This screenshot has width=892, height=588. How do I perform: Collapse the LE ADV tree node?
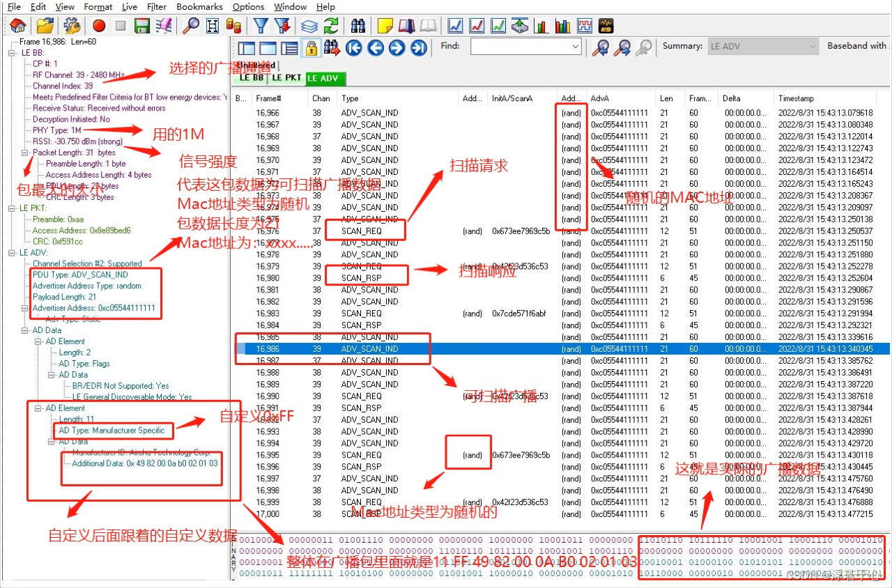point(13,252)
